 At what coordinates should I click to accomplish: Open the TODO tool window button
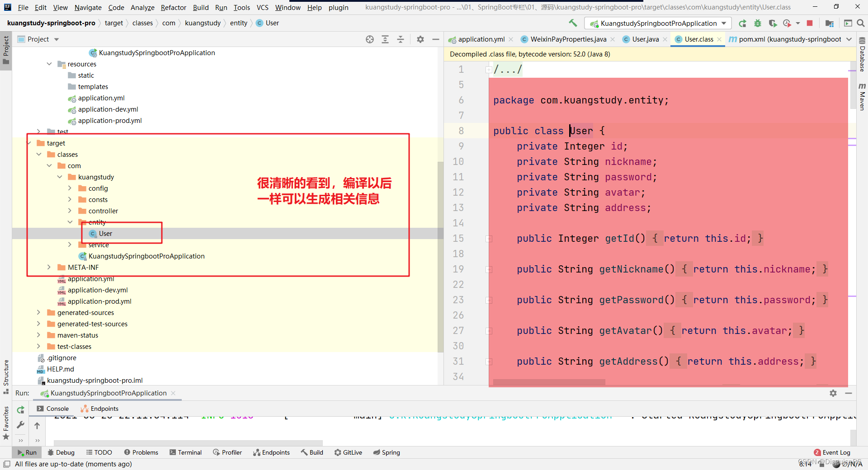(99, 452)
